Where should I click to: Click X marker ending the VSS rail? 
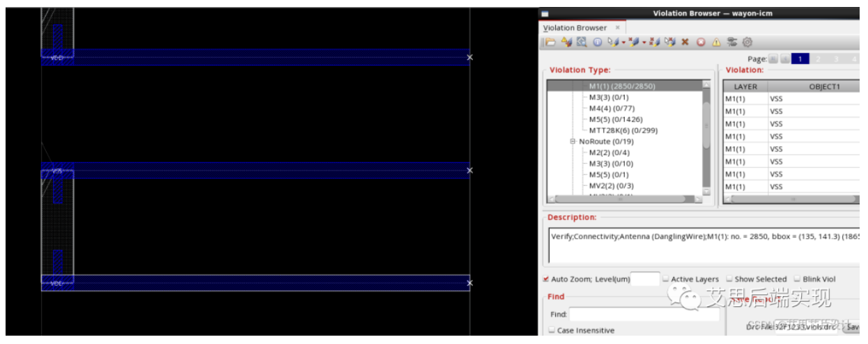[x=470, y=171]
